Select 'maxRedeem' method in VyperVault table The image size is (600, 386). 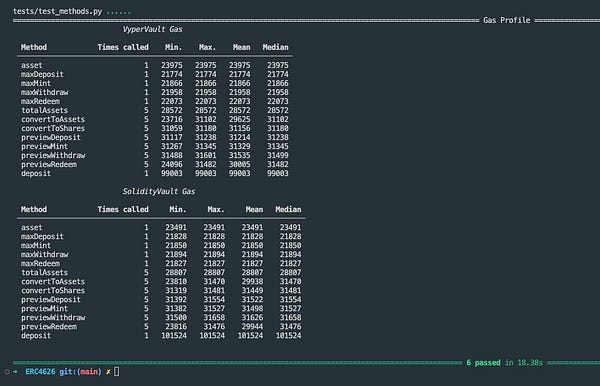[41, 101]
